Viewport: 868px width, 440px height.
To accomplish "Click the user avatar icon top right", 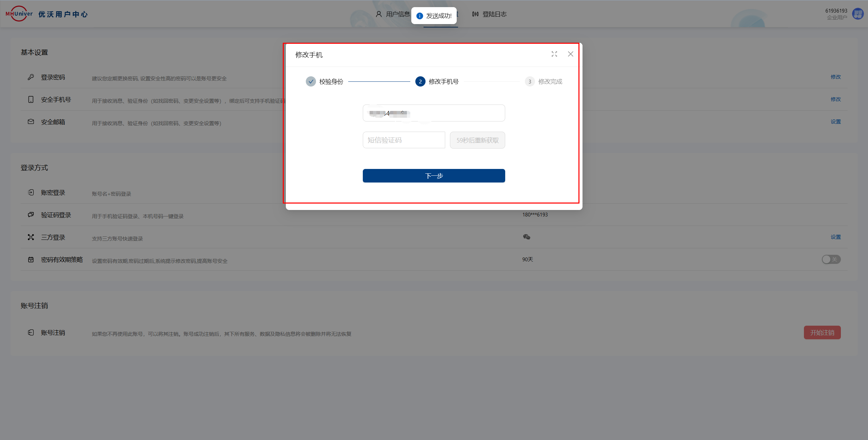I will (x=858, y=14).
